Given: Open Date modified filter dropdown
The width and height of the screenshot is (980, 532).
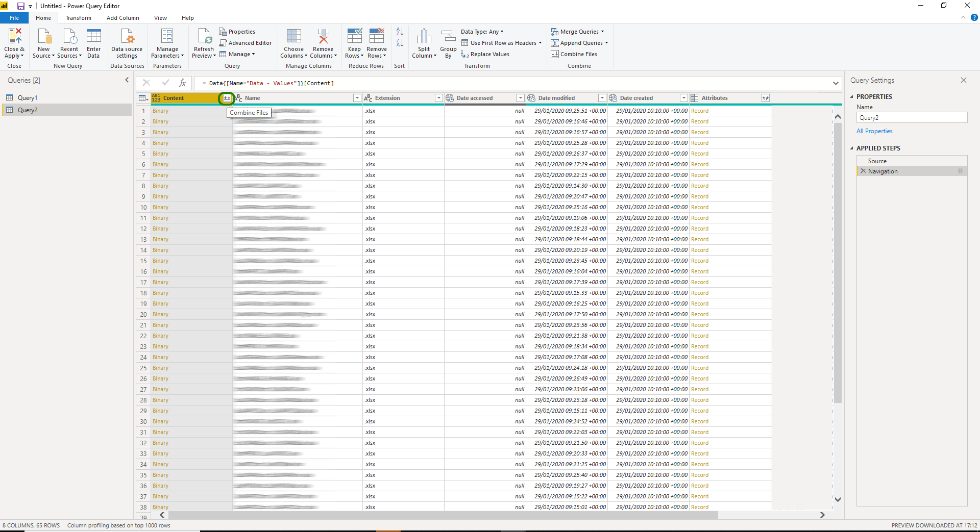Looking at the screenshot, I should point(602,98).
